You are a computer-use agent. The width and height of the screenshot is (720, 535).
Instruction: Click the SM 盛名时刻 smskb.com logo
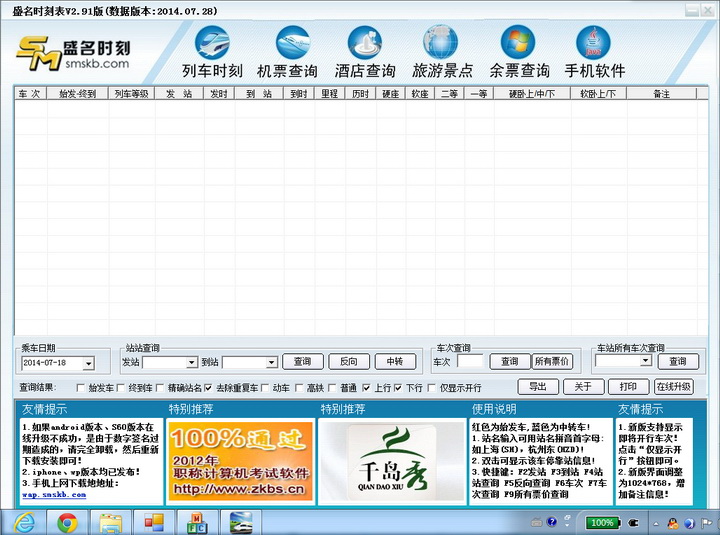(73, 53)
